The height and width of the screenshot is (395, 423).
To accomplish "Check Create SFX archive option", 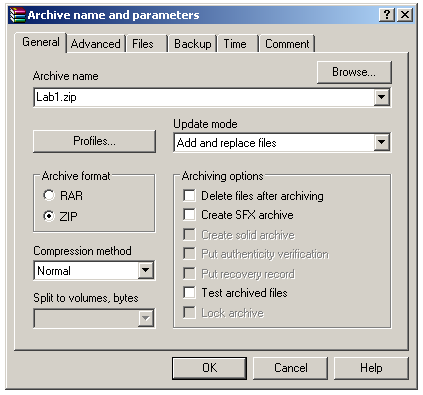I will pyautogui.click(x=189, y=215).
